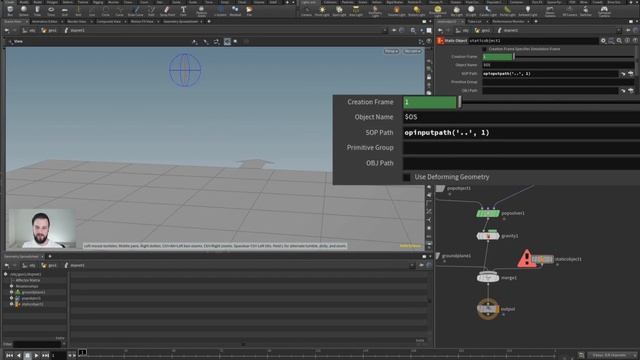This screenshot has height=360, width=640.
Task: Select the Null shelf tool
Action: coord(78,11)
